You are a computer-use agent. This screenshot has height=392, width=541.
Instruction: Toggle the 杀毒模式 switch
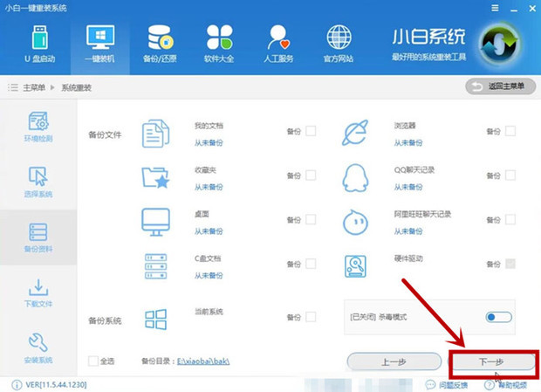[x=498, y=317]
